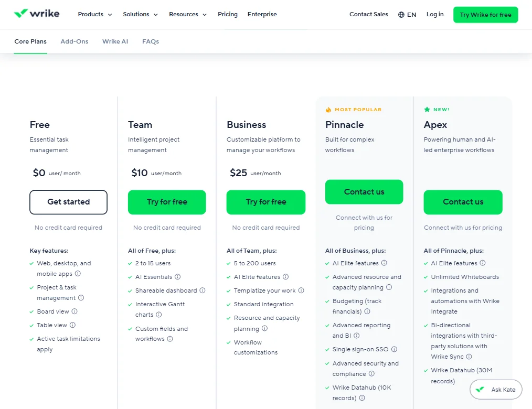Screen dimensions: 532x409
Task: Switch to the Add-Ons tab
Action: [75, 41]
